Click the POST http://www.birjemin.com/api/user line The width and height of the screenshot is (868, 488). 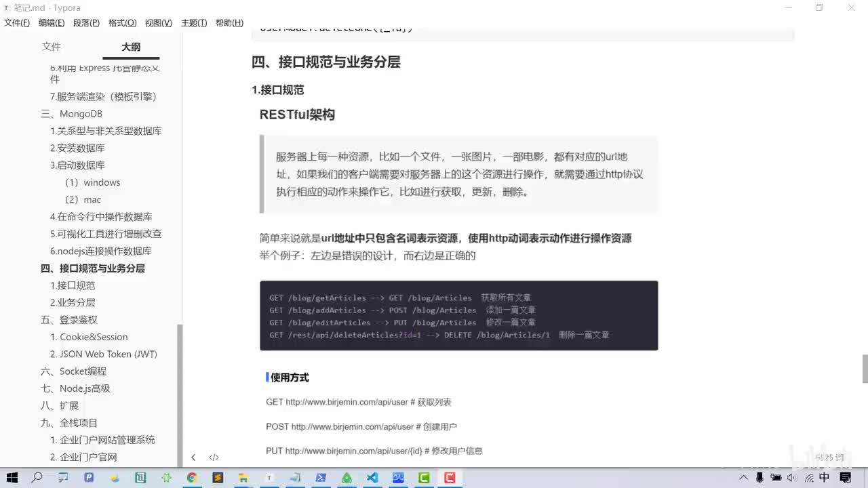[x=361, y=426]
